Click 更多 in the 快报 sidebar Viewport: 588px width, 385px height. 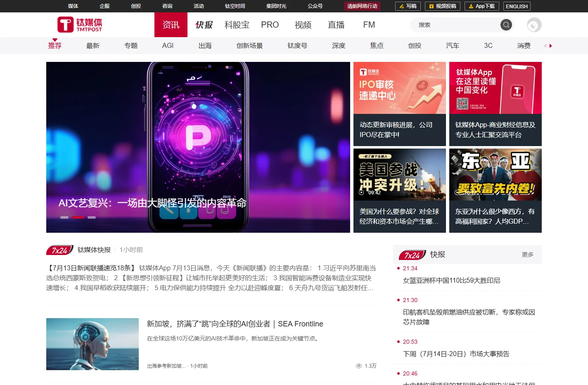click(x=528, y=255)
